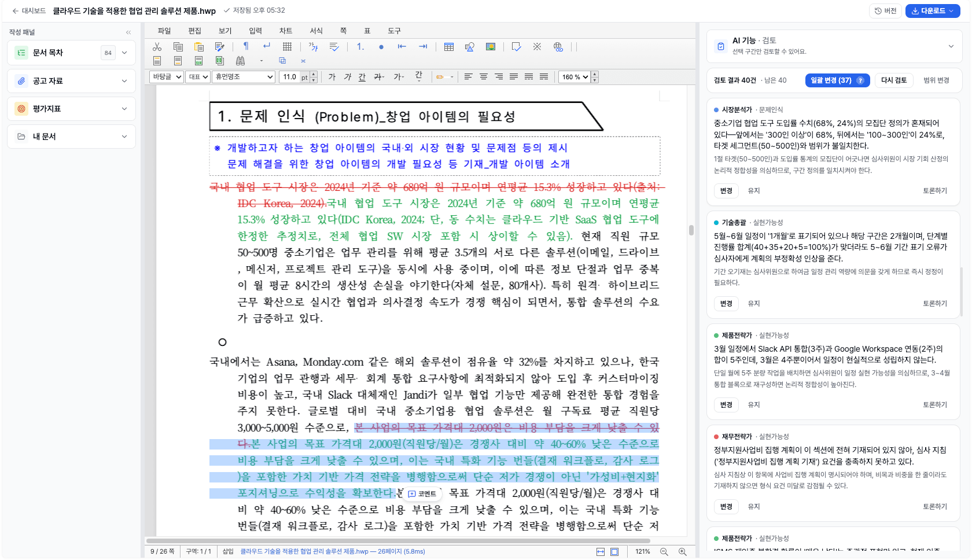Expand the 내 문서 section
The height and width of the screenshot is (560, 972).
(124, 137)
